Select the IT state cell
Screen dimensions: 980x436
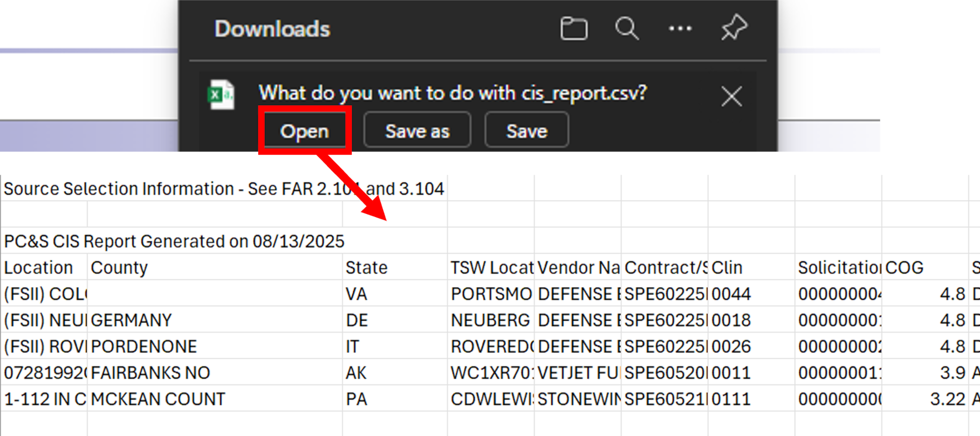[x=395, y=346]
